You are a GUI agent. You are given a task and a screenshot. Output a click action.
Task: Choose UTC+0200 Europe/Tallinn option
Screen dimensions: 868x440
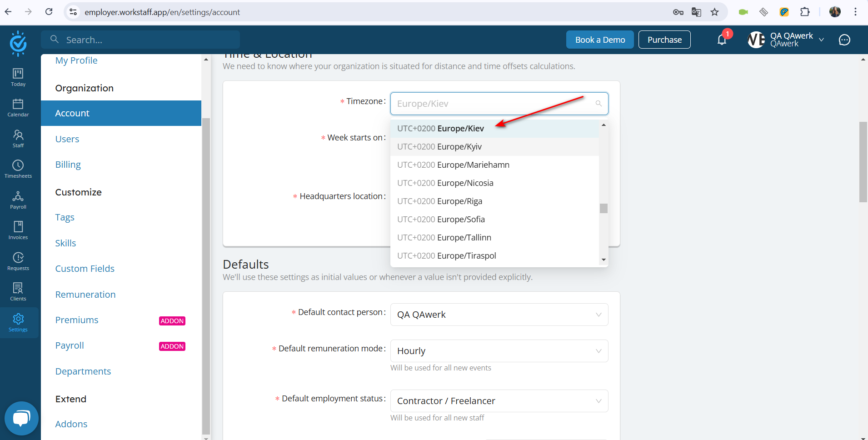coord(494,238)
